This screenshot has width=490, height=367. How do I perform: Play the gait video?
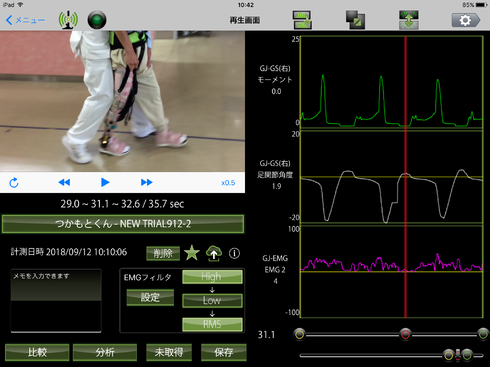[105, 182]
